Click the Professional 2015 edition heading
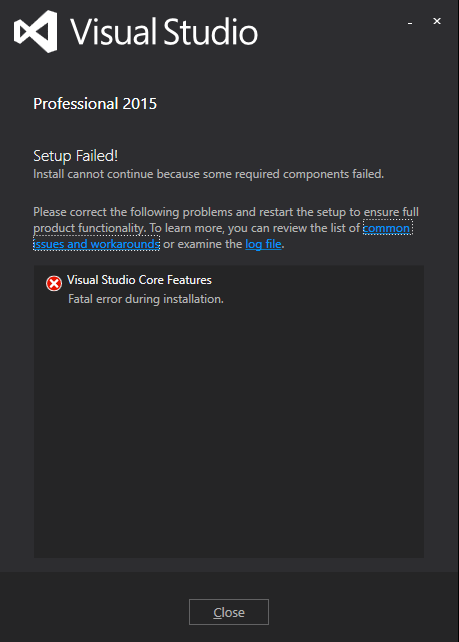The image size is (459, 642). click(95, 104)
